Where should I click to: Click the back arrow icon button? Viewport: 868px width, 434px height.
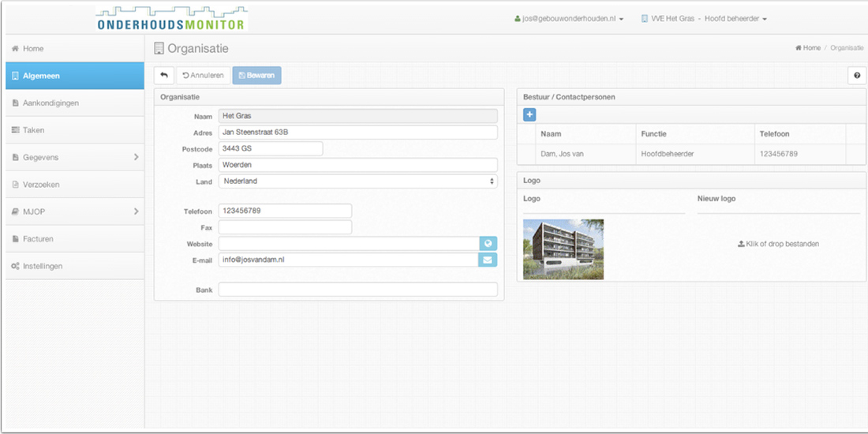(x=164, y=76)
